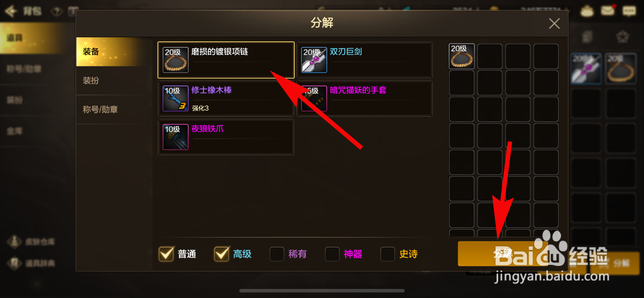Enable the 稀有 rarity checkbox
Image resolution: width=644 pixels, height=298 pixels.
(x=277, y=254)
